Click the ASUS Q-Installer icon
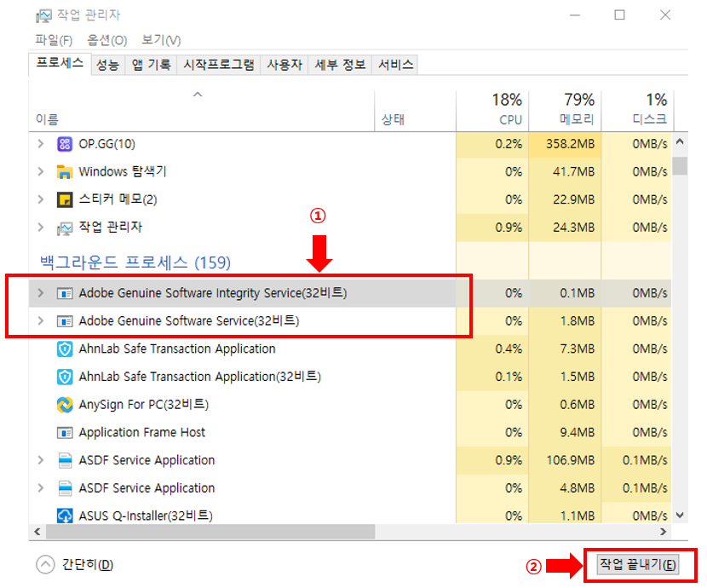 click(x=65, y=516)
